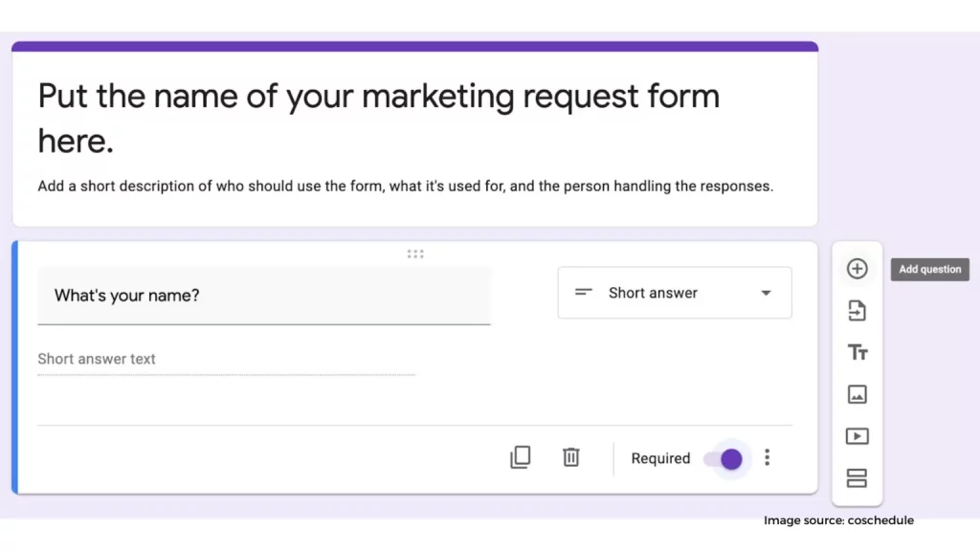Click the Add image icon
Screen dimensions: 980x551
click(x=857, y=394)
